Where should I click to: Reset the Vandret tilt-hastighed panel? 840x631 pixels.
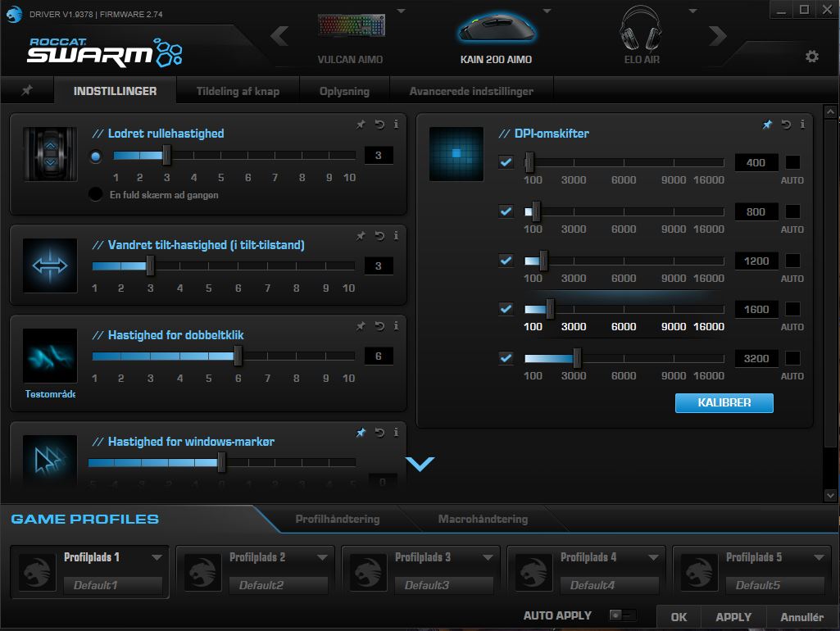[x=379, y=236]
